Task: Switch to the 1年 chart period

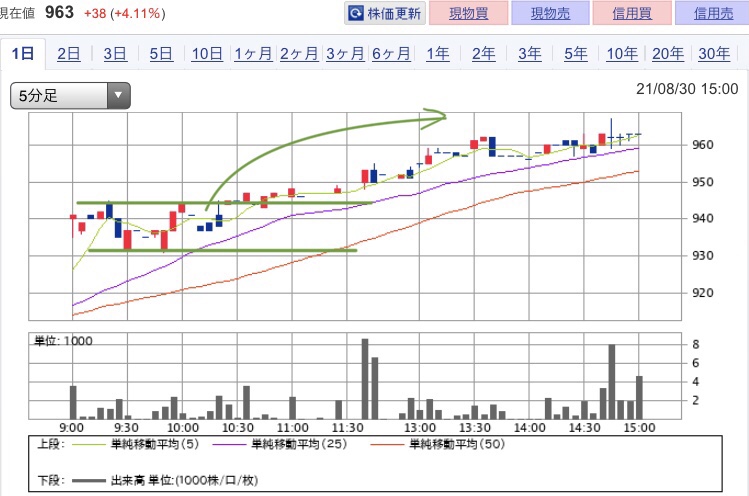Action: point(438,54)
